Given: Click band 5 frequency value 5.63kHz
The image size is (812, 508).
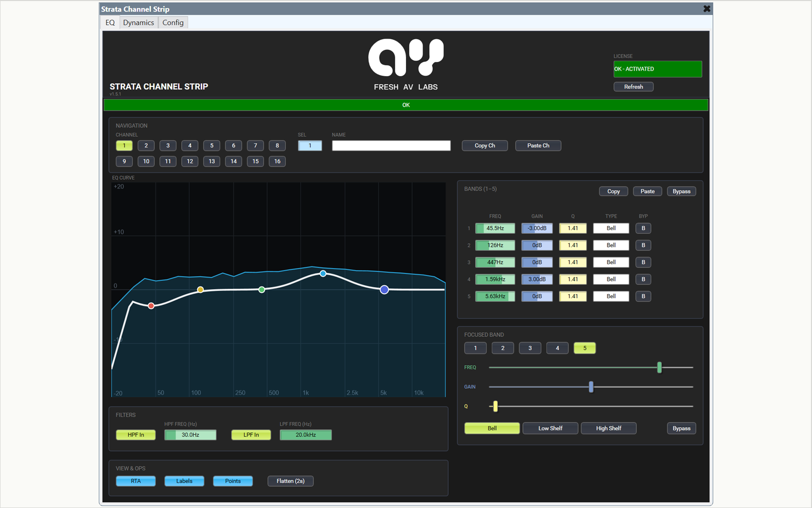Looking at the screenshot, I should coord(495,297).
